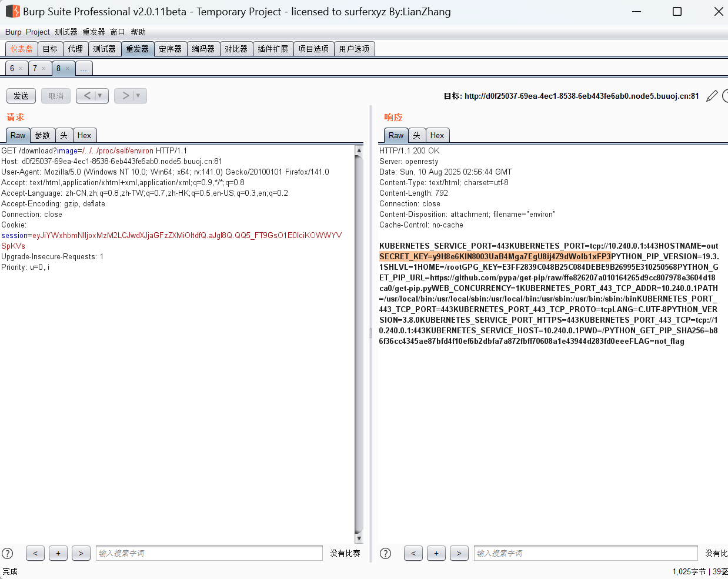
Task: Click response search plus options button
Action: pyautogui.click(x=436, y=553)
